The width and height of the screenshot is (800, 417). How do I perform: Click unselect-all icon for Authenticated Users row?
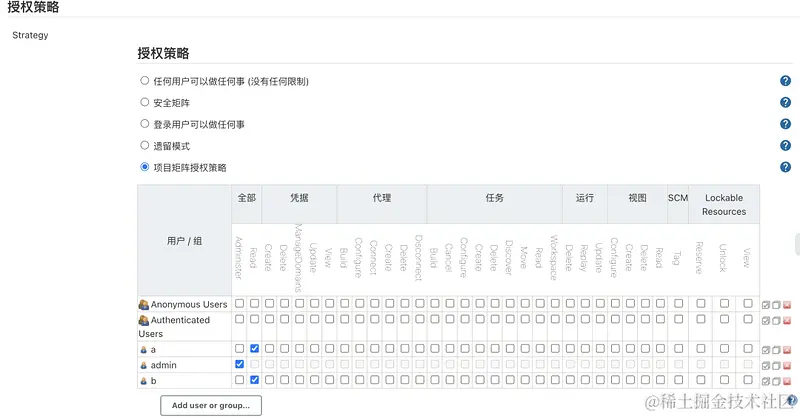[x=776, y=321]
